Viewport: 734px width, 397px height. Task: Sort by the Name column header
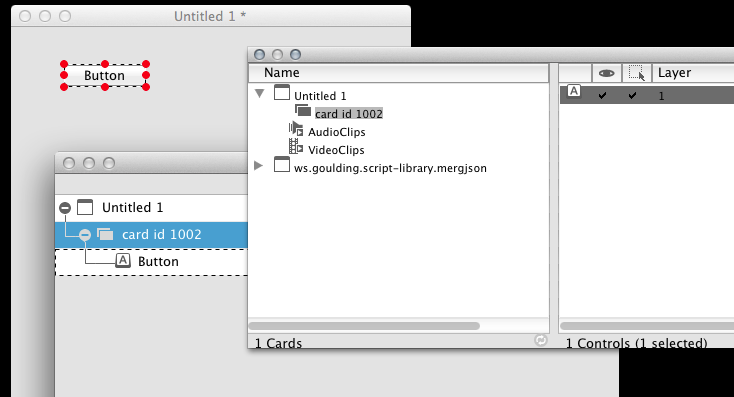[x=398, y=73]
